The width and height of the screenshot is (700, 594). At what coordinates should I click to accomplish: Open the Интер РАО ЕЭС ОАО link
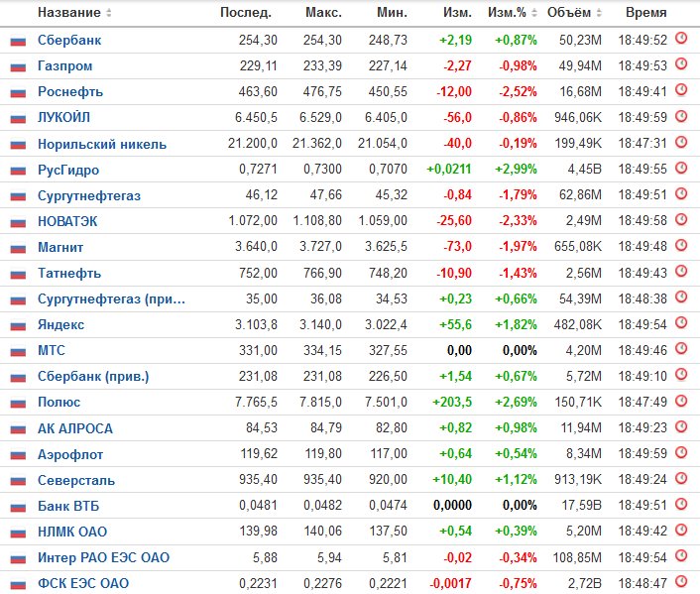[103, 557]
